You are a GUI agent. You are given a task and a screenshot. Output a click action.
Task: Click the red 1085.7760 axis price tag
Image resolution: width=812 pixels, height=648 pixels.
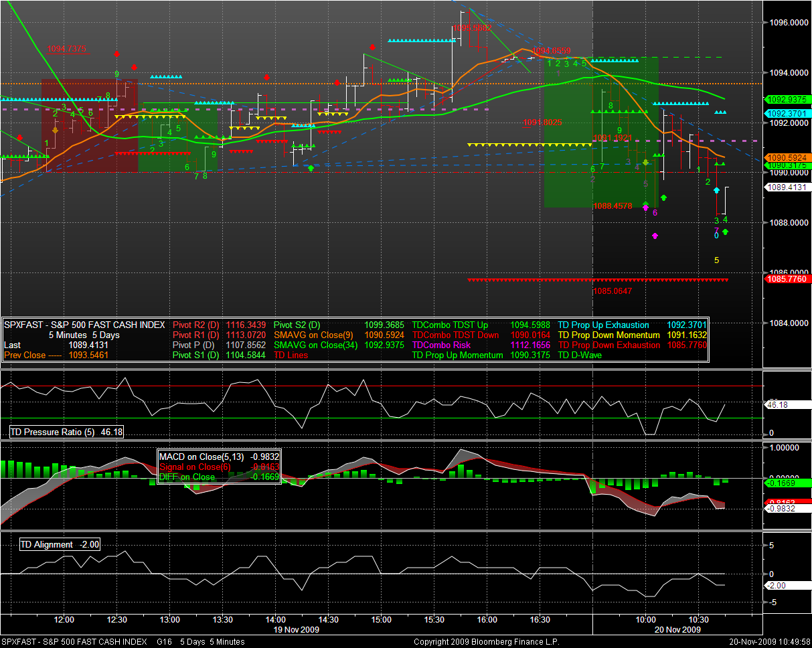coord(787,279)
